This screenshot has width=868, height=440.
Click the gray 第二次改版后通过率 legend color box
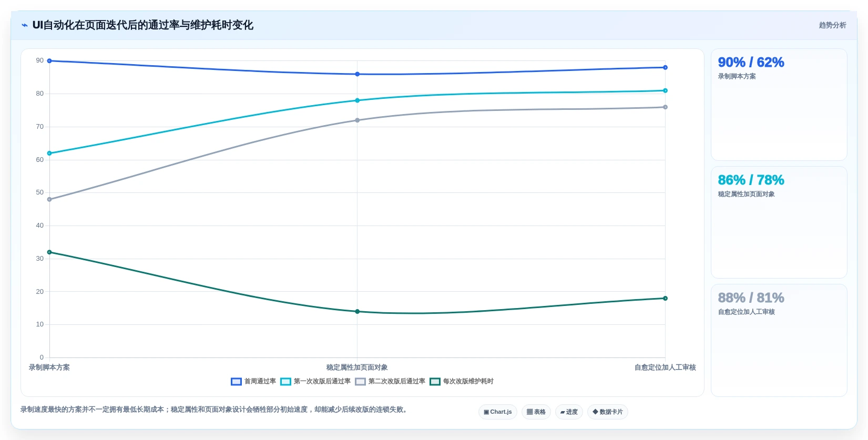point(360,382)
